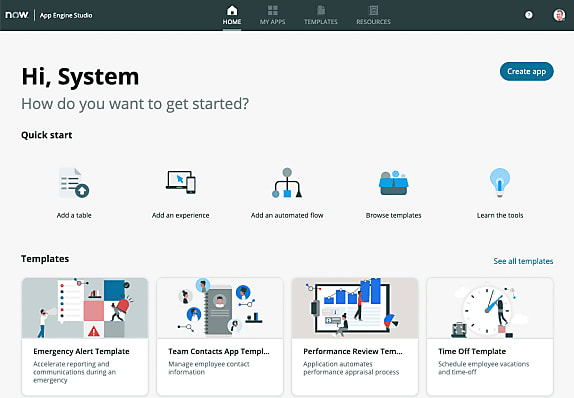Screen dimensions: 574x398
Task: Click the 'Team Contacts App Templ...' title
Action: pos(219,351)
